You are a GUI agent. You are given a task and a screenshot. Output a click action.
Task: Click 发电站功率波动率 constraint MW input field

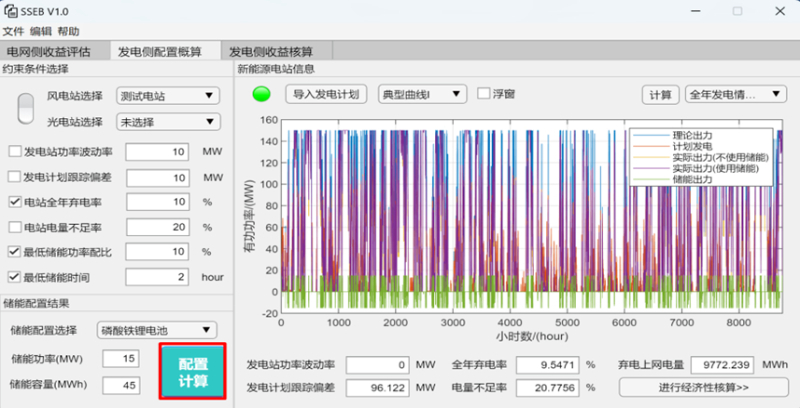point(157,152)
